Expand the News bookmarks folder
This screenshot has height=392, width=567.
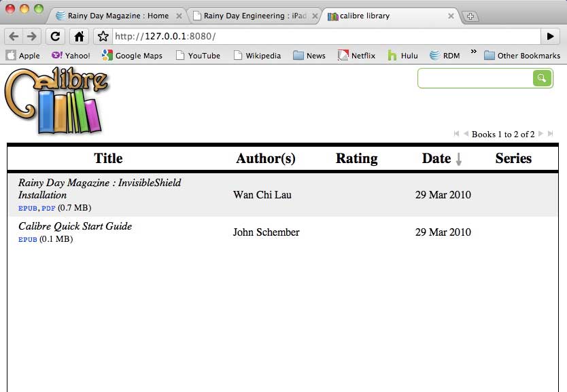click(309, 56)
